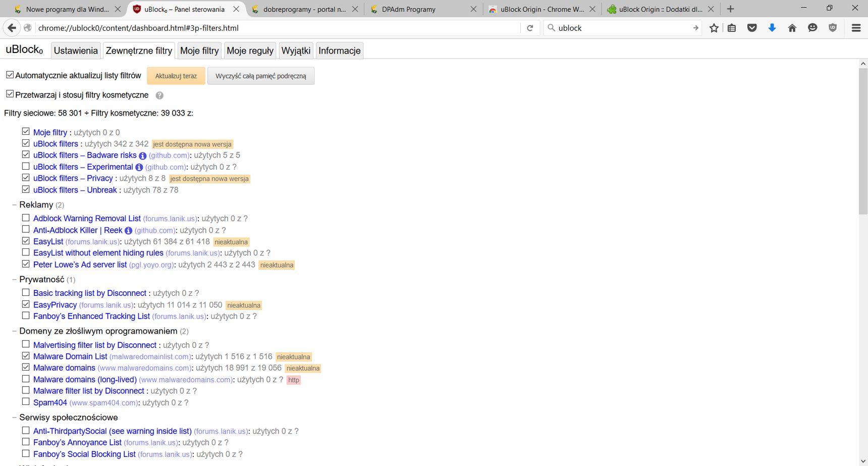Collapse Domeny ze złośliwym oprogramowaniem section
Screen dimensions: 868x466
[x=15, y=331]
